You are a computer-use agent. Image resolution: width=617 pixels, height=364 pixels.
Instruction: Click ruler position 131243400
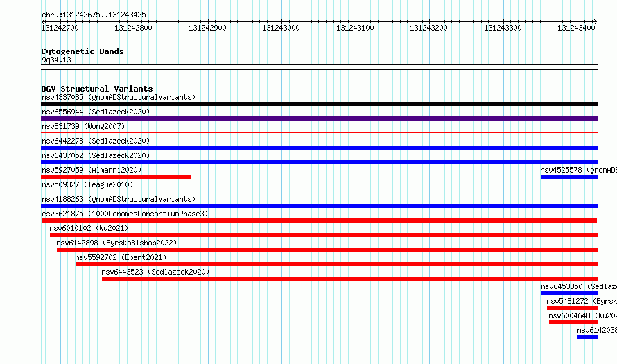(x=576, y=28)
